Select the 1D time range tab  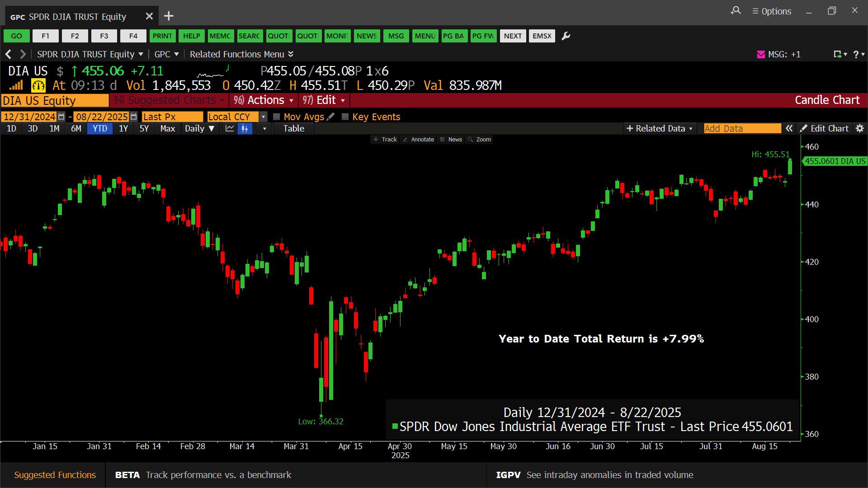12,129
